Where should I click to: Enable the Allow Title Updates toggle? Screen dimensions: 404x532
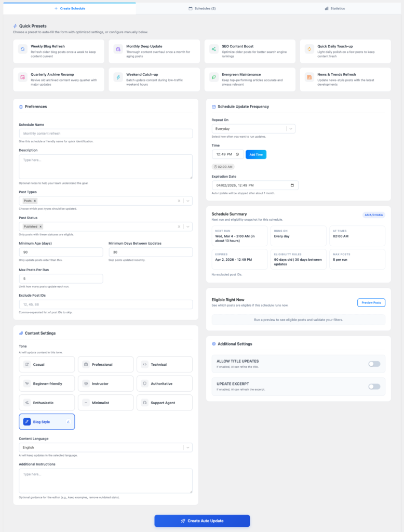point(374,364)
